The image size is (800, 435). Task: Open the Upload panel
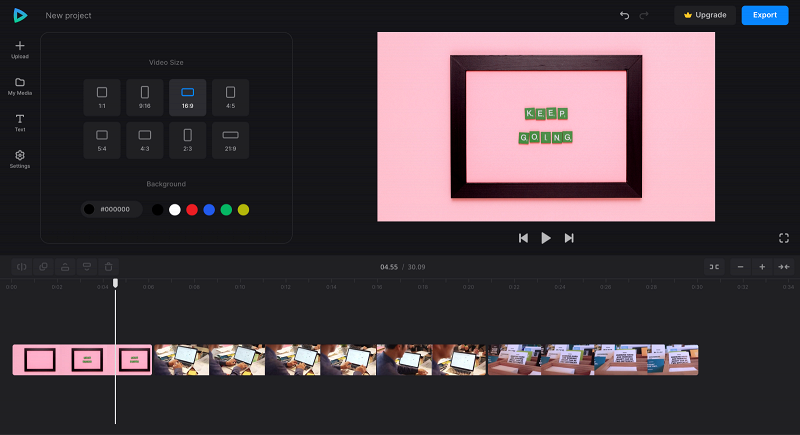click(20, 49)
